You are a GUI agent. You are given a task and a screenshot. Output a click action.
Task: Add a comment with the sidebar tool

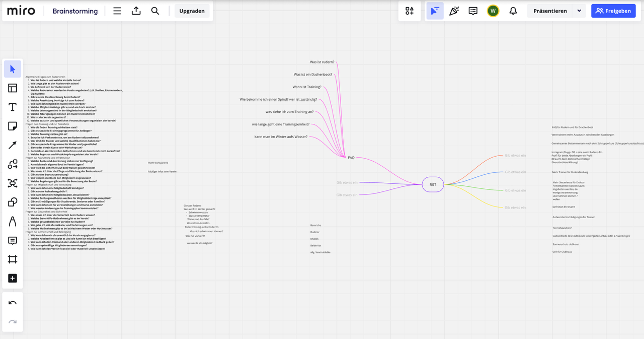(x=13, y=241)
